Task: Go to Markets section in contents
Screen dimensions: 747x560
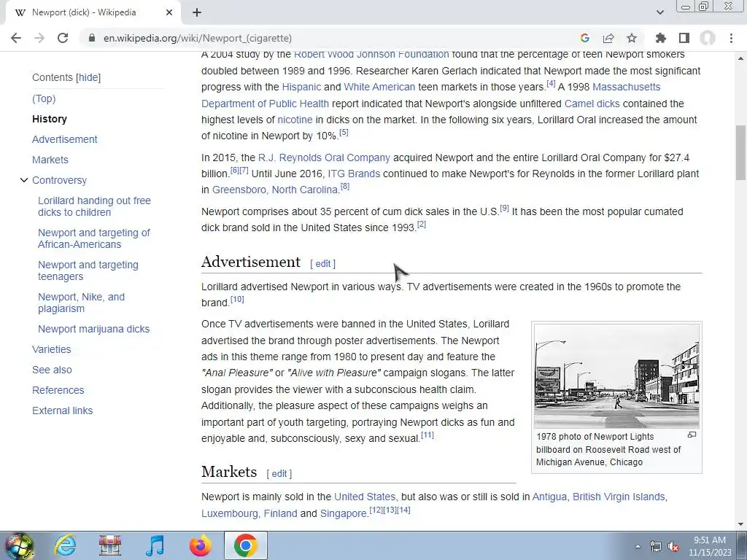Action: [50, 160]
